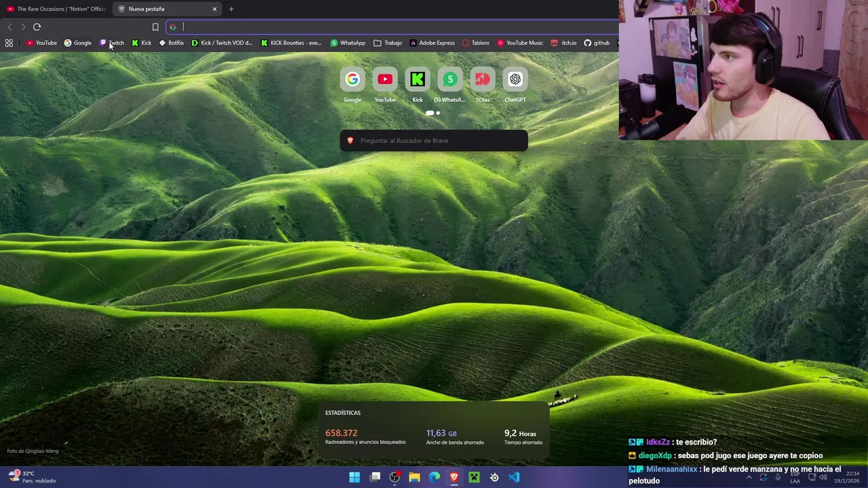The image size is (868, 488).
Task: Open the YouTube bookmark in the bookmarks bar
Action: (x=41, y=43)
